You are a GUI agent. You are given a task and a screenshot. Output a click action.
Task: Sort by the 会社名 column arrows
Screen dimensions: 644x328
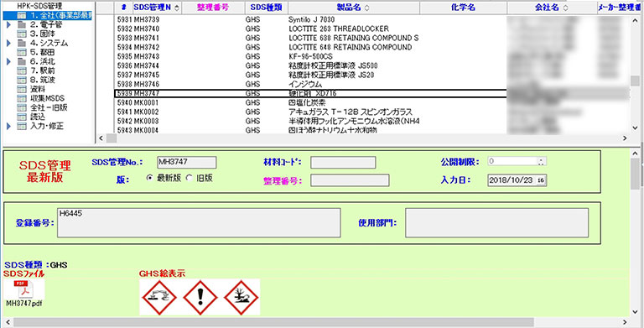(565, 8)
